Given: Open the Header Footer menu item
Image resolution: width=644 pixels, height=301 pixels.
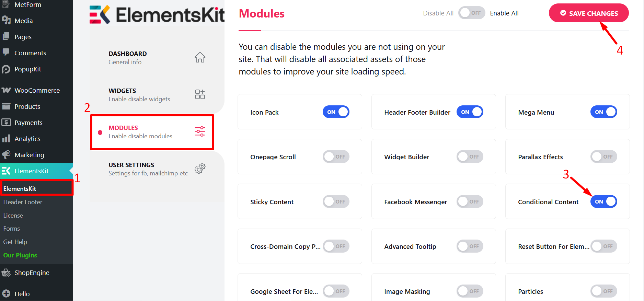Looking at the screenshot, I should [22, 202].
